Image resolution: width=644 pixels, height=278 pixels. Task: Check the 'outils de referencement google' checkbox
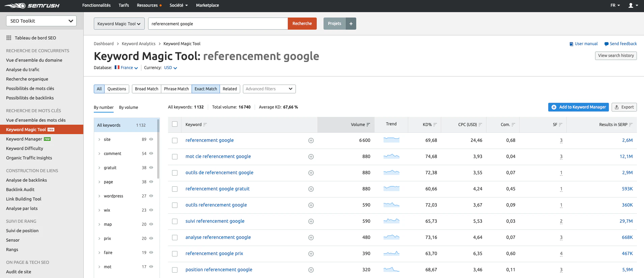click(175, 173)
